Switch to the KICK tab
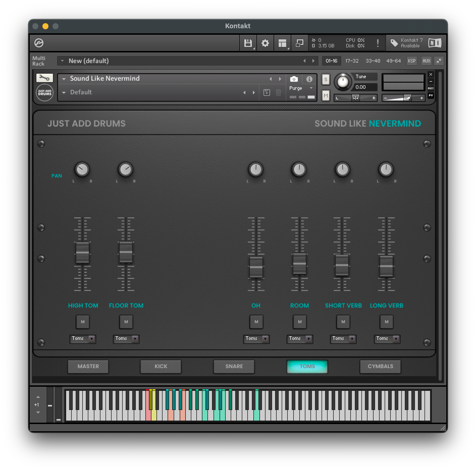Image resolution: width=476 pixels, height=470 pixels. pos(161,366)
